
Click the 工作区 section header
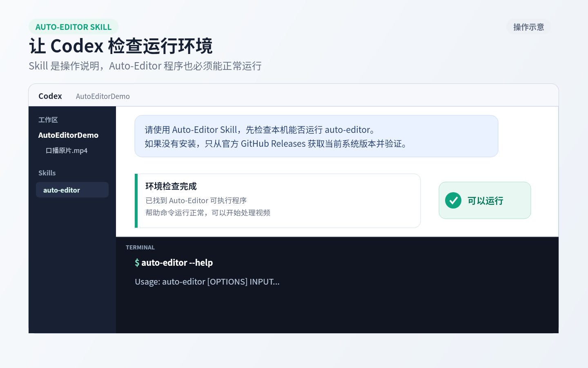(48, 120)
